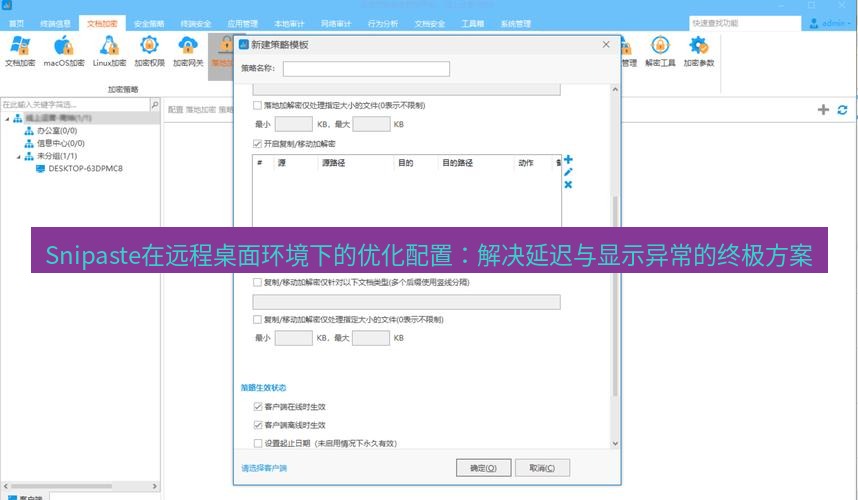858x500 pixels.
Task: Open the Linux加密 ribbon icon
Action: tap(109, 51)
